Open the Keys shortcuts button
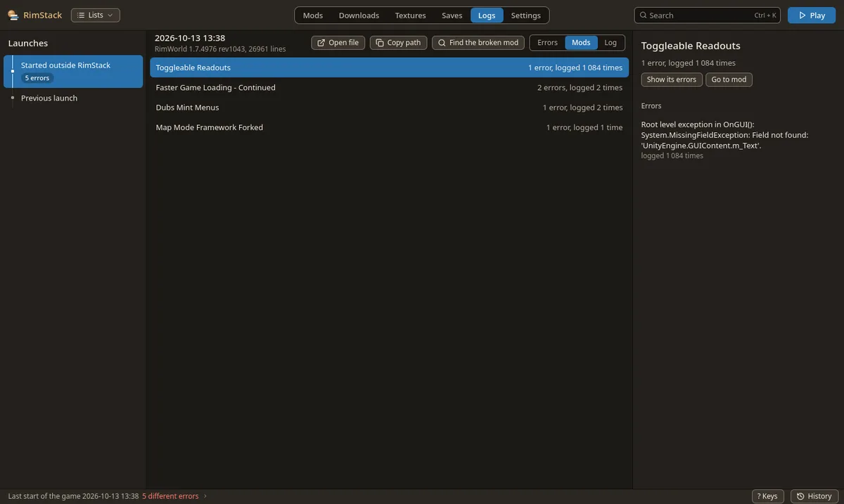Image resolution: width=844 pixels, height=504 pixels. click(x=767, y=496)
